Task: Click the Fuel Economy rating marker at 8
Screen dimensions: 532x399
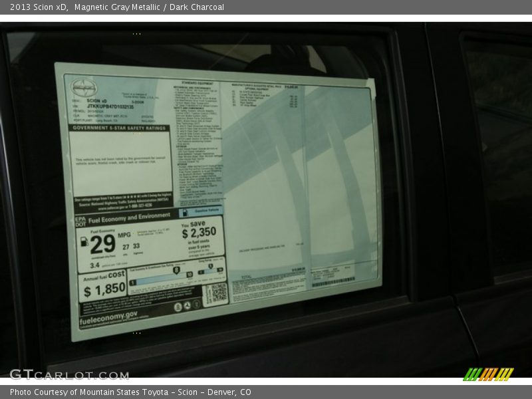Action: [x=176, y=270]
